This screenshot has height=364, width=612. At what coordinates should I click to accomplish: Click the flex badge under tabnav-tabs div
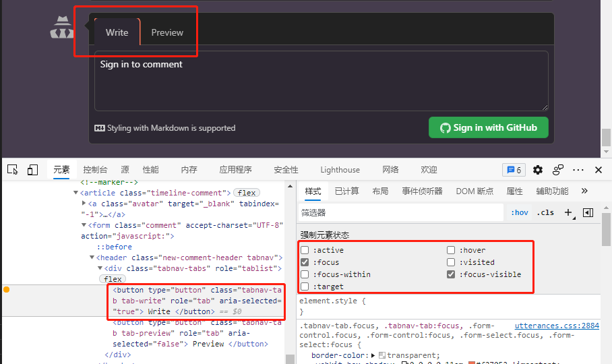click(113, 279)
